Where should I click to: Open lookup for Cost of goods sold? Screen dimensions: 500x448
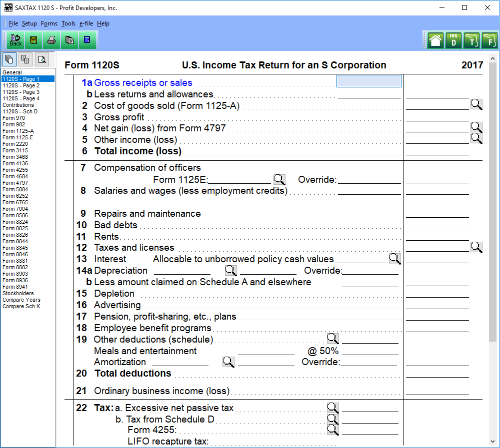coord(476,104)
